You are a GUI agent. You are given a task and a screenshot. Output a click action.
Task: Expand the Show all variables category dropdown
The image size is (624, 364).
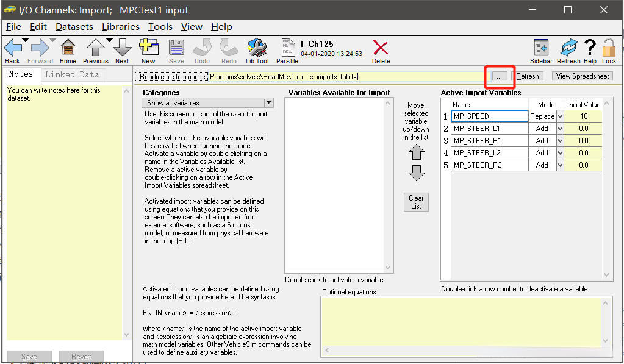tap(269, 102)
